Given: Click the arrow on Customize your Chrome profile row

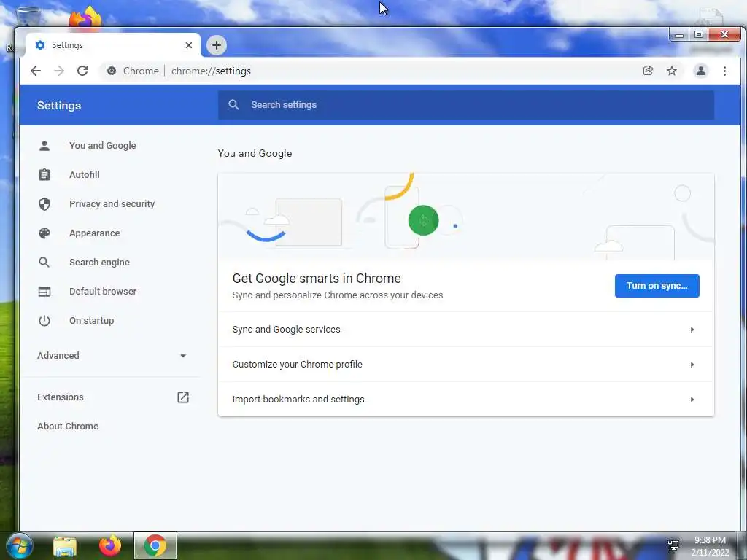Looking at the screenshot, I should pyautogui.click(x=692, y=365).
